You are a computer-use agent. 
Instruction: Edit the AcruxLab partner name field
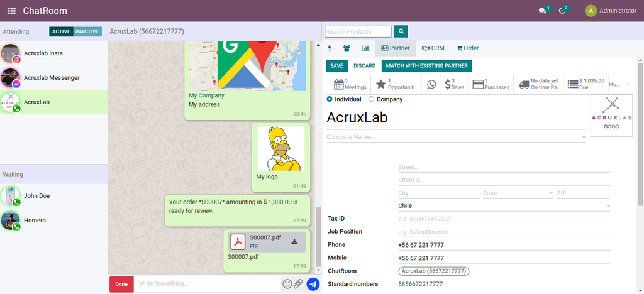[456, 117]
